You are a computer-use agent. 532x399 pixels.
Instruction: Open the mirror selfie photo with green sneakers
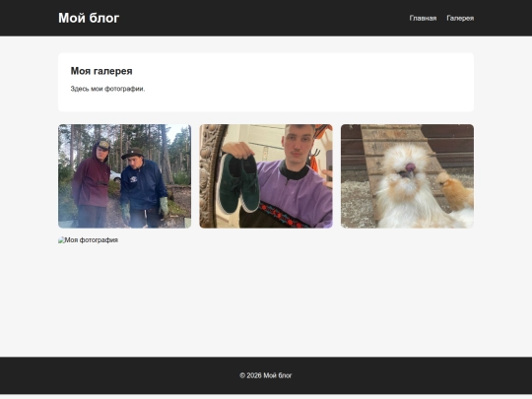click(x=266, y=176)
